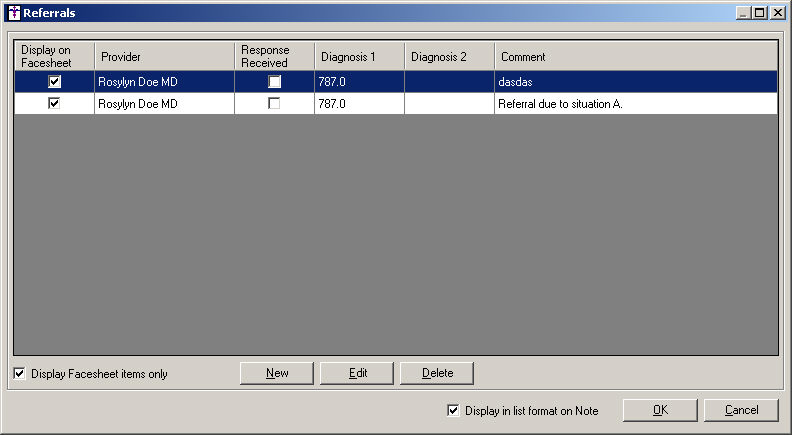
Task: Click the Display on Facesheet column header
Action: [x=55, y=57]
